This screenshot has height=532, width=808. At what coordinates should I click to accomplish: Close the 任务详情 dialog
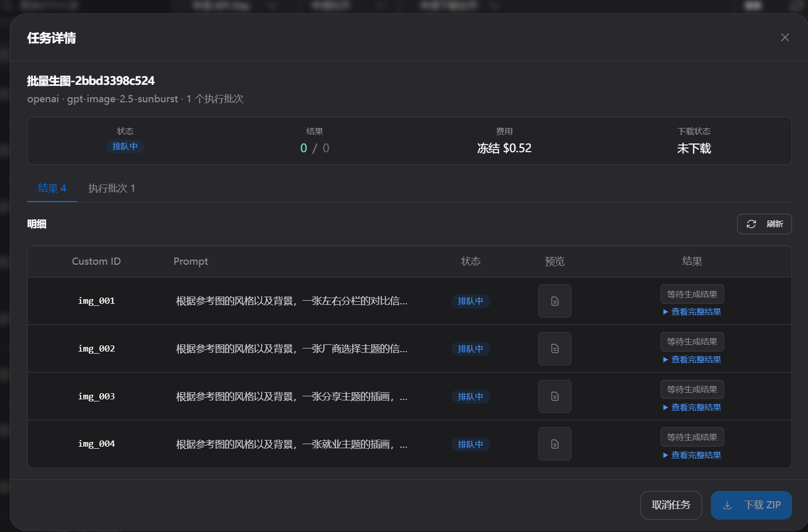pyautogui.click(x=785, y=38)
